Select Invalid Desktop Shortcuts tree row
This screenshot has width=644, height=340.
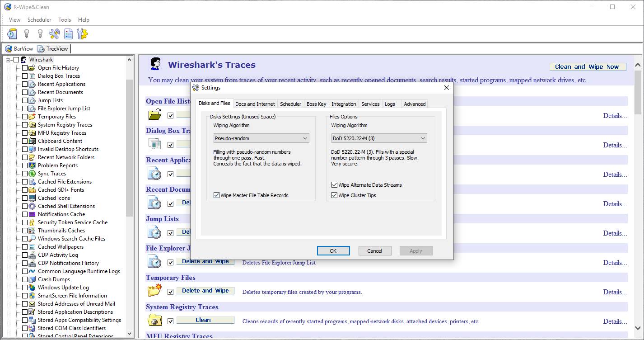click(68, 149)
